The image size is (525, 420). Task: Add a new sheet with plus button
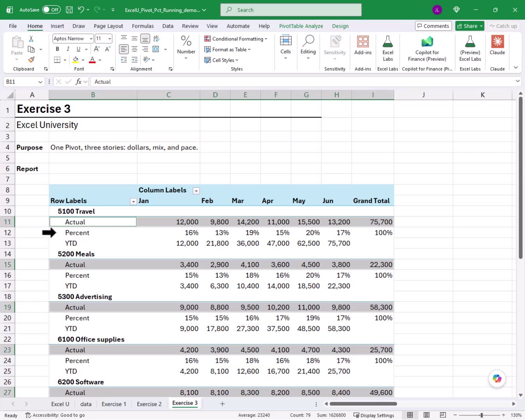point(222,404)
